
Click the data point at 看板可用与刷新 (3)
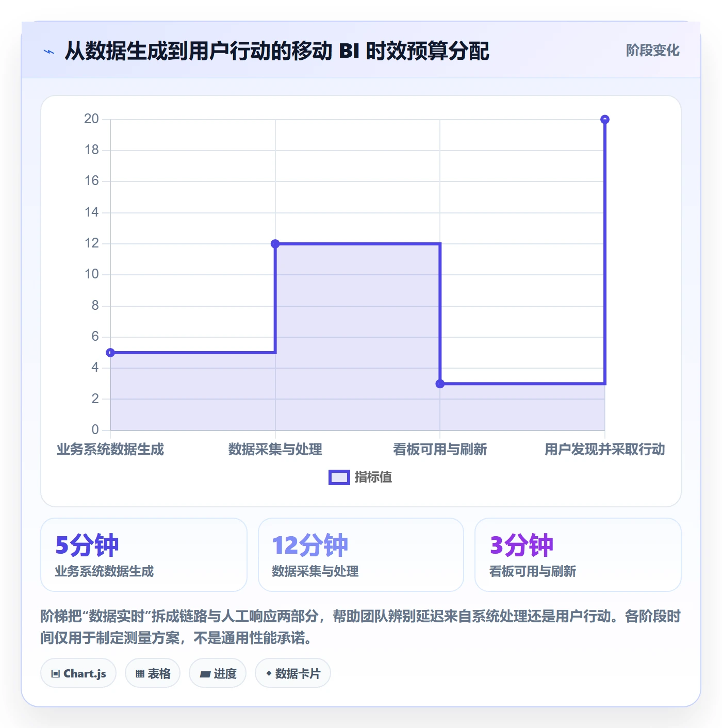coord(440,384)
